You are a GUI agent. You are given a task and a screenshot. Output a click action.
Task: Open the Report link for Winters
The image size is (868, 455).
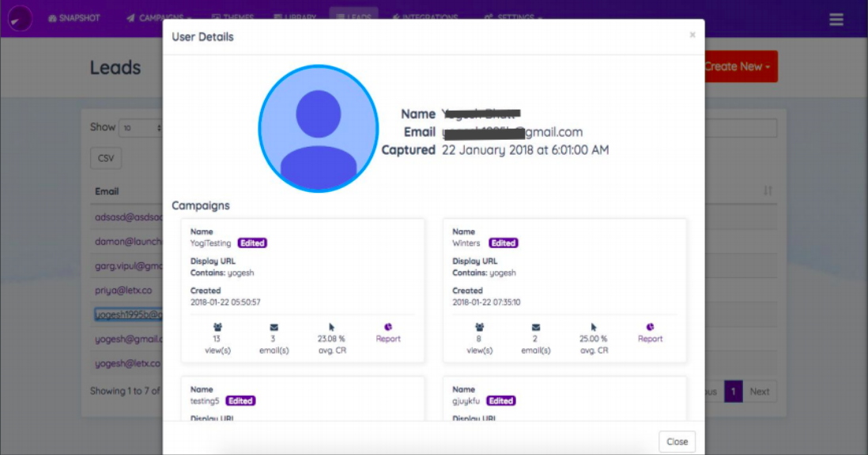click(650, 339)
